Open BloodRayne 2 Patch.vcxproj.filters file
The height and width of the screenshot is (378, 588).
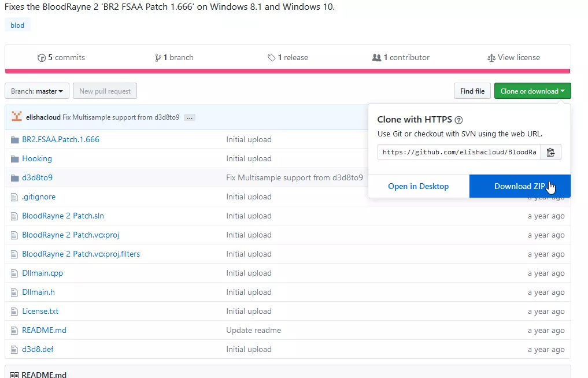coord(81,254)
